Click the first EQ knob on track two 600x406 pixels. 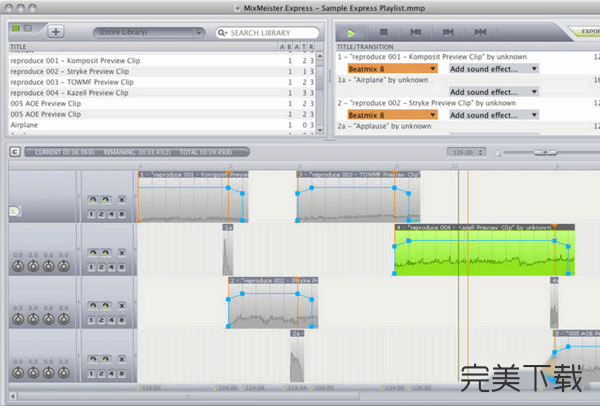point(18,266)
